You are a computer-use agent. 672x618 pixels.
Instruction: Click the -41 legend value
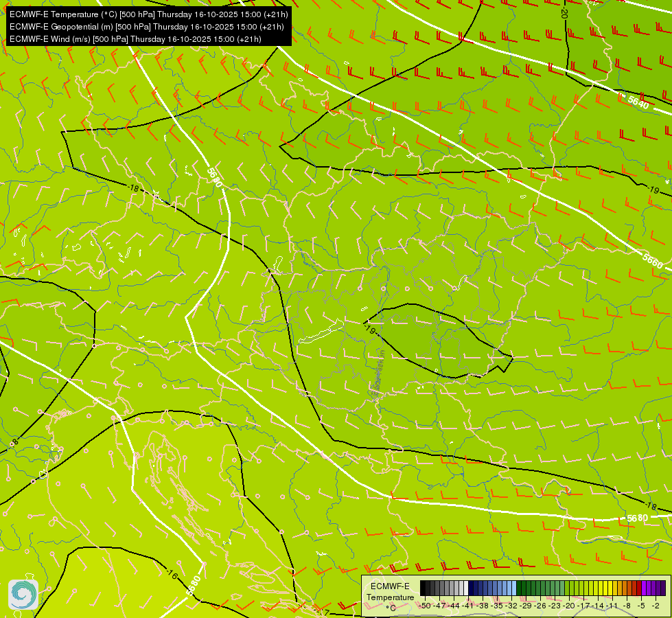[x=468, y=606]
